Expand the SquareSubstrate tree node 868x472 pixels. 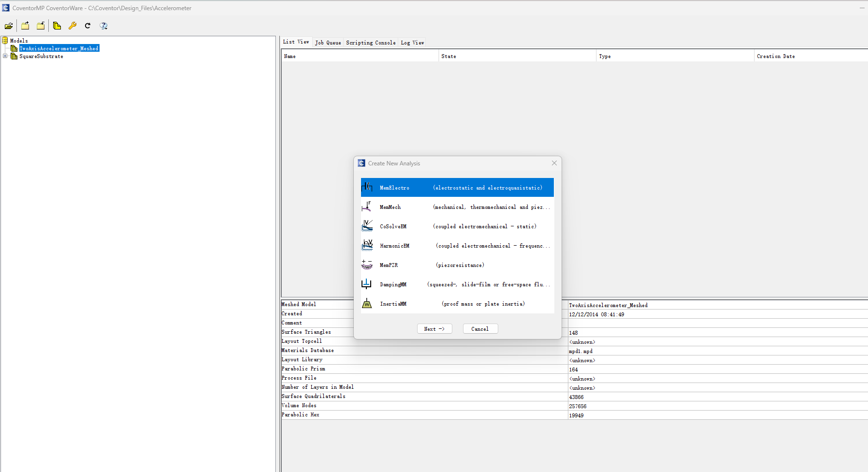pyautogui.click(x=5, y=56)
